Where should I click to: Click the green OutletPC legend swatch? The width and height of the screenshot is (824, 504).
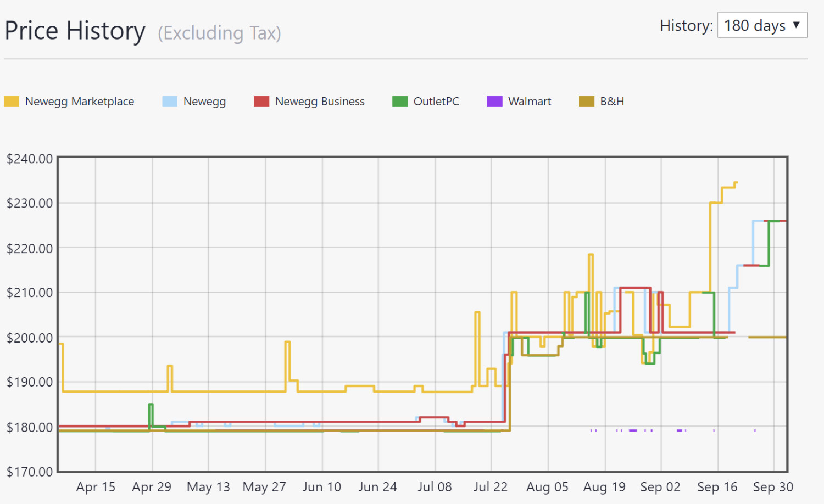tap(400, 102)
